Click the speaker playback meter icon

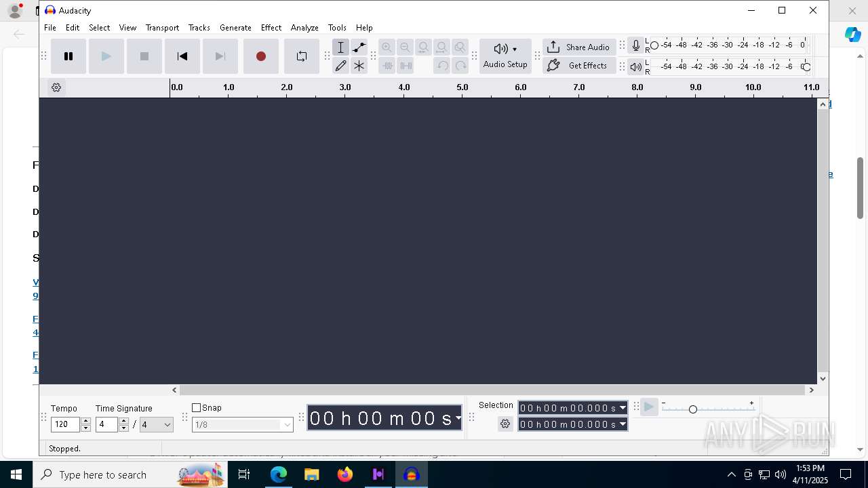635,66
